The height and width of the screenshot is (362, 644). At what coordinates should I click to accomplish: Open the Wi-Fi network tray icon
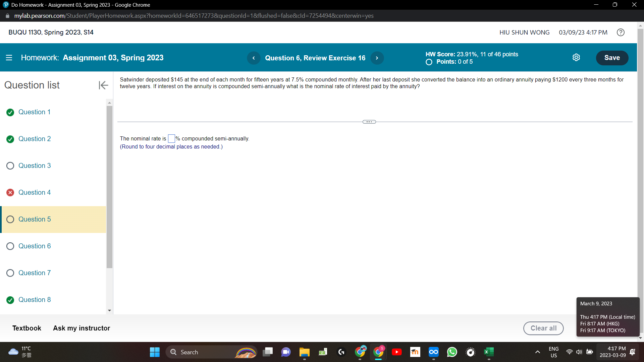click(x=569, y=352)
